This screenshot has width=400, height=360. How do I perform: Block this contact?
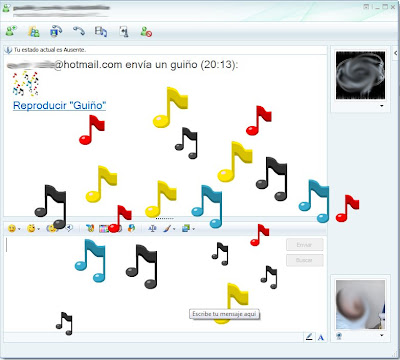[146, 32]
